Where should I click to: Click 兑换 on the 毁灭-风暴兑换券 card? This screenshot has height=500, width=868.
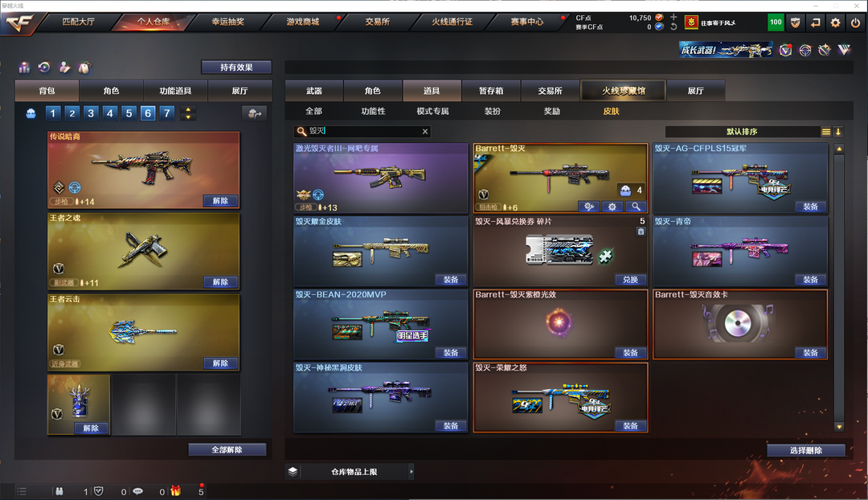(x=630, y=280)
